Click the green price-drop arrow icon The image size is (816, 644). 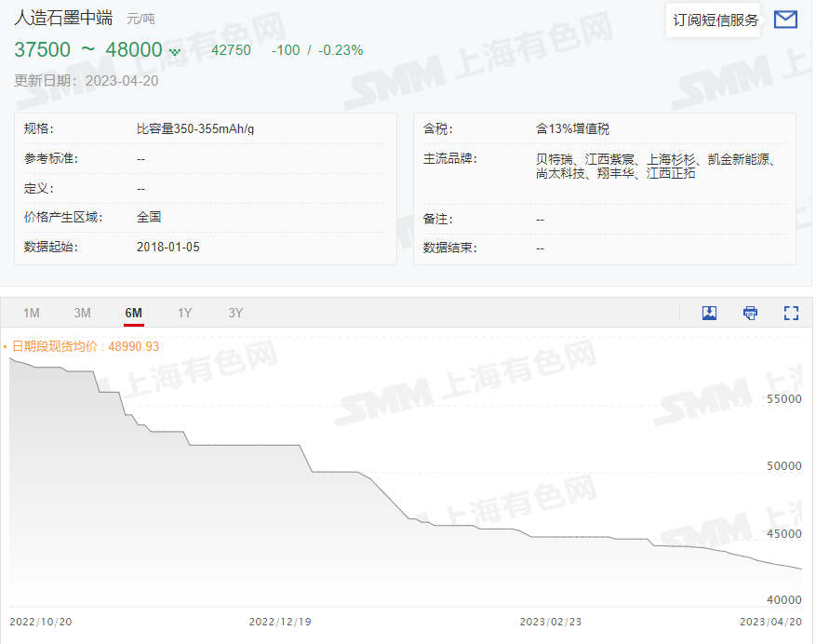click(174, 51)
